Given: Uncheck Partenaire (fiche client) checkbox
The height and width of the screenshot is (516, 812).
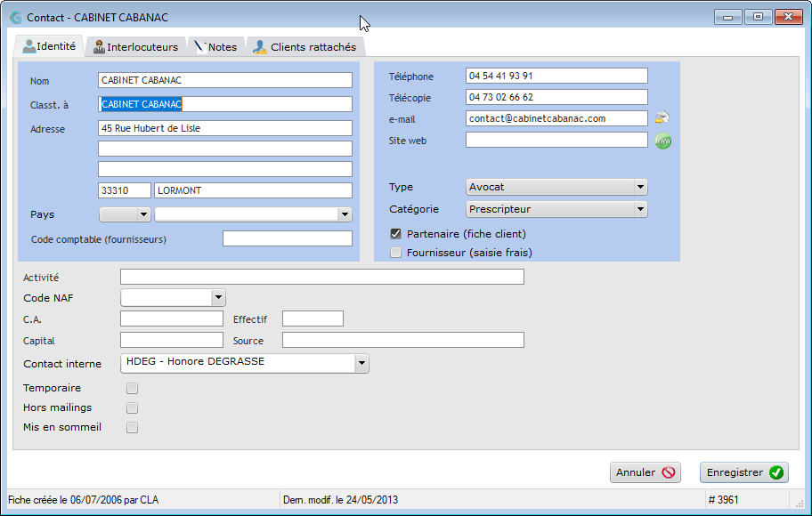Looking at the screenshot, I should click(x=395, y=234).
